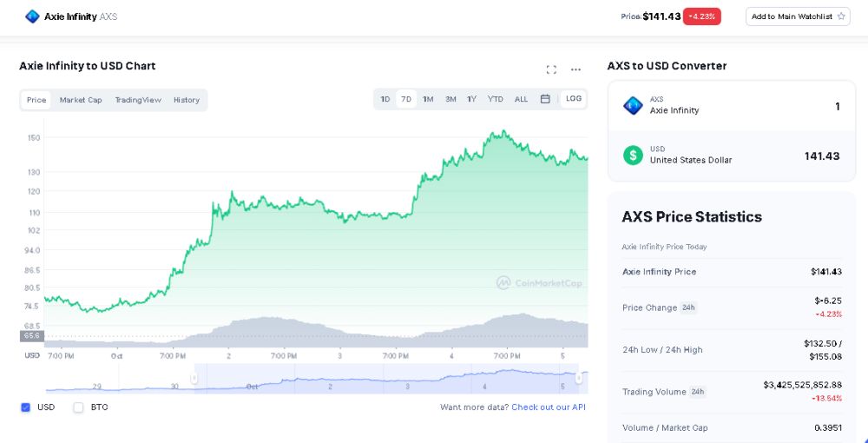The image size is (868, 443).
Task: Open the chart more options ellipsis
Action: tap(575, 69)
